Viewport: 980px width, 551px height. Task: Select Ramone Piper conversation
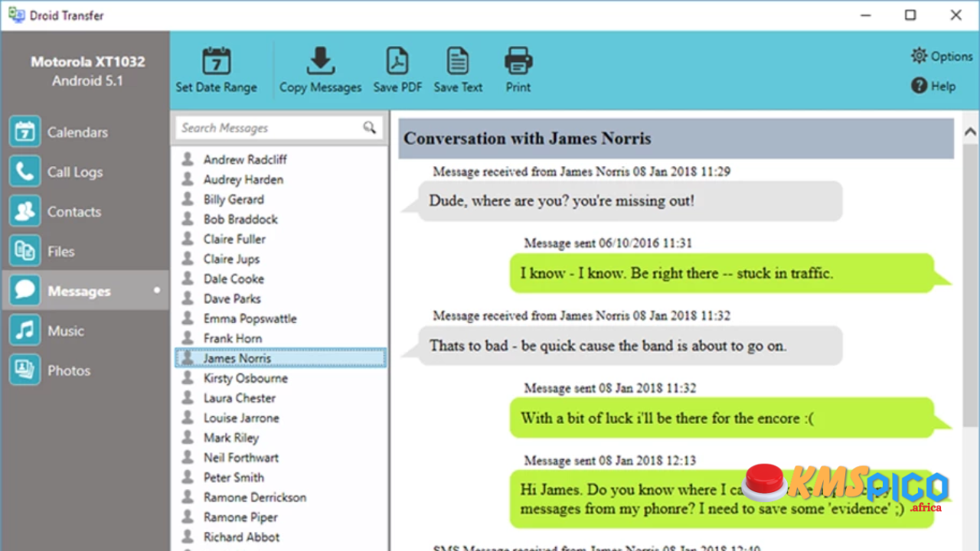tap(240, 517)
